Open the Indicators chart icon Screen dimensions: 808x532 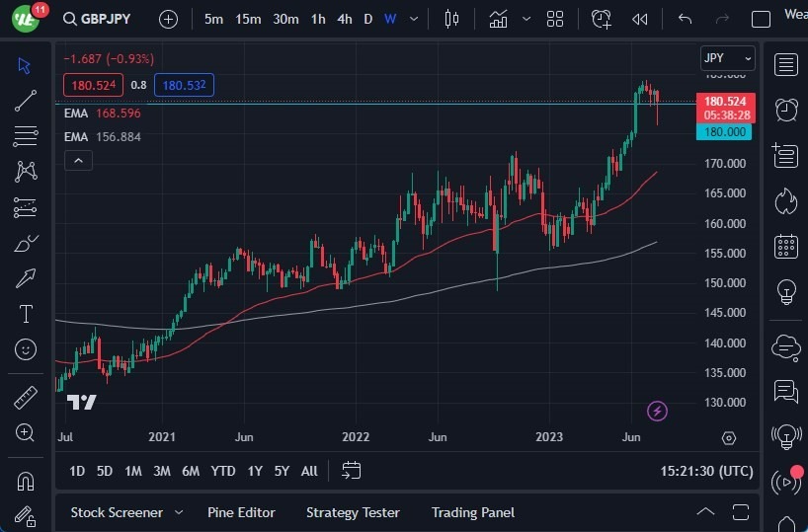[x=499, y=19]
